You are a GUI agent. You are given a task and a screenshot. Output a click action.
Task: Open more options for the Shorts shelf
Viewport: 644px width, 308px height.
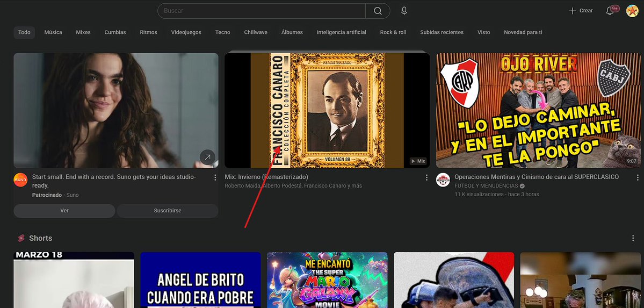633,238
